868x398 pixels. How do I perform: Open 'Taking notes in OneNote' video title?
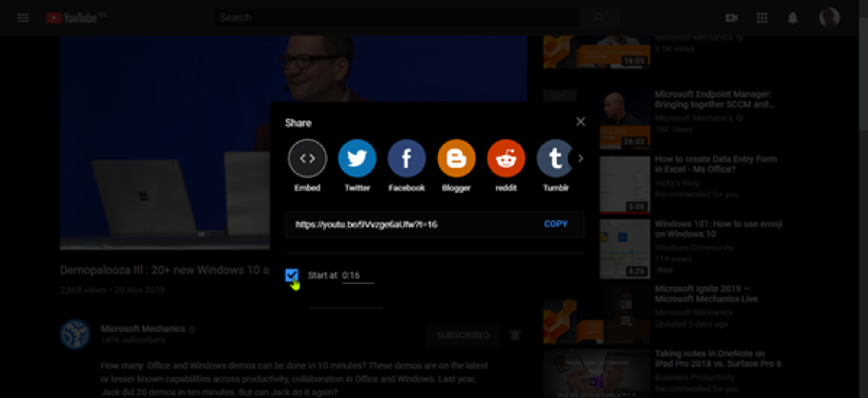[718, 358]
